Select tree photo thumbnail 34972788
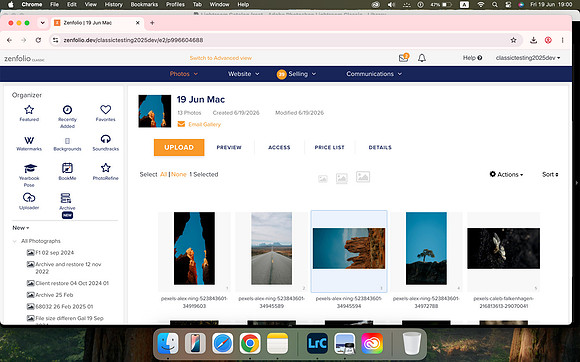This screenshot has height=362, width=580. point(426,248)
